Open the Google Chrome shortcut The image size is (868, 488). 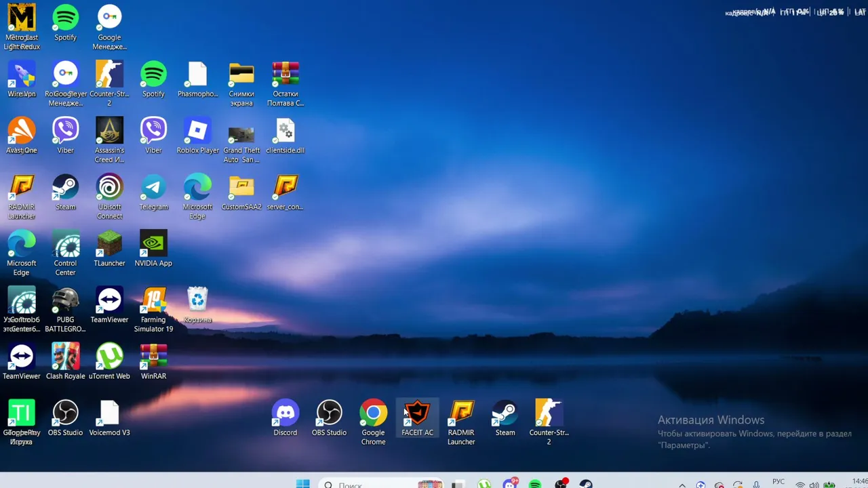tap(373, 422)
